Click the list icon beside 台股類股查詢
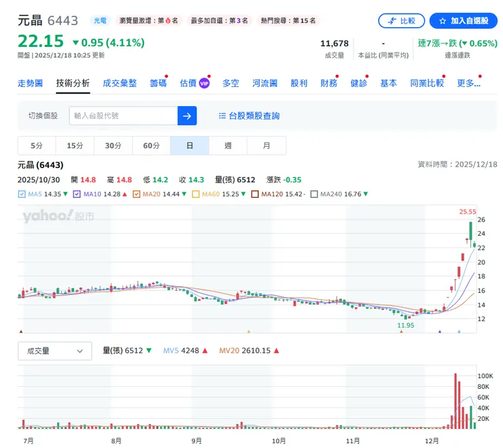The height and width of the screenshot is (448, 503). [x=222, y=116]
